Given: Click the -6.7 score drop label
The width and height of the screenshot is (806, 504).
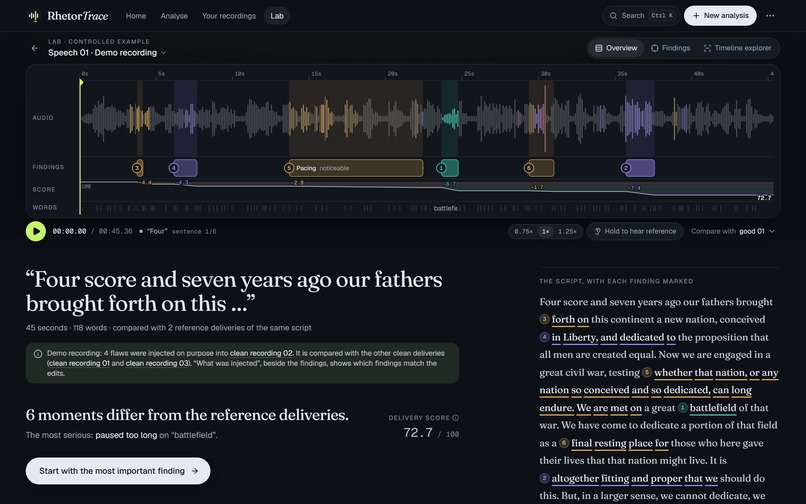Looking at the screenshot, I should coord(449,184).
